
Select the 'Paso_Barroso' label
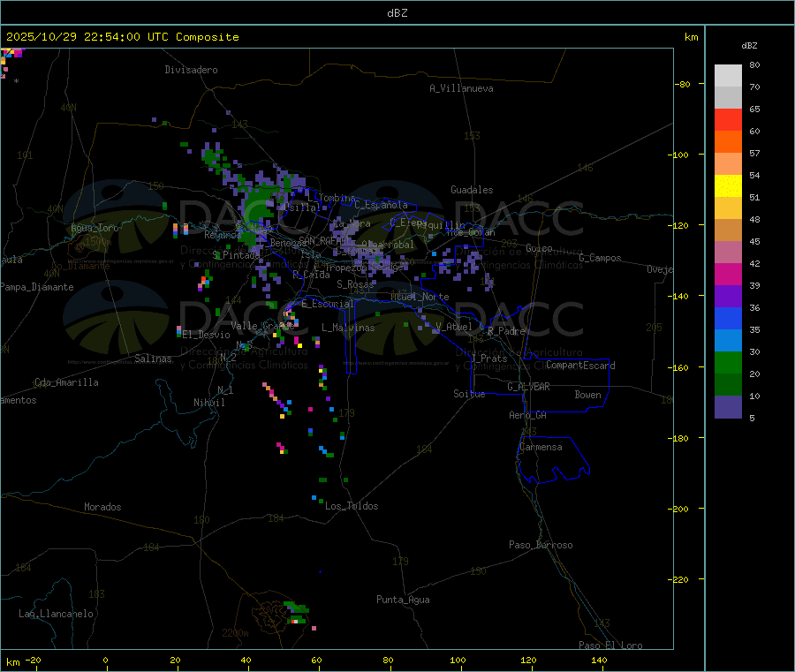tap(541, 545)
